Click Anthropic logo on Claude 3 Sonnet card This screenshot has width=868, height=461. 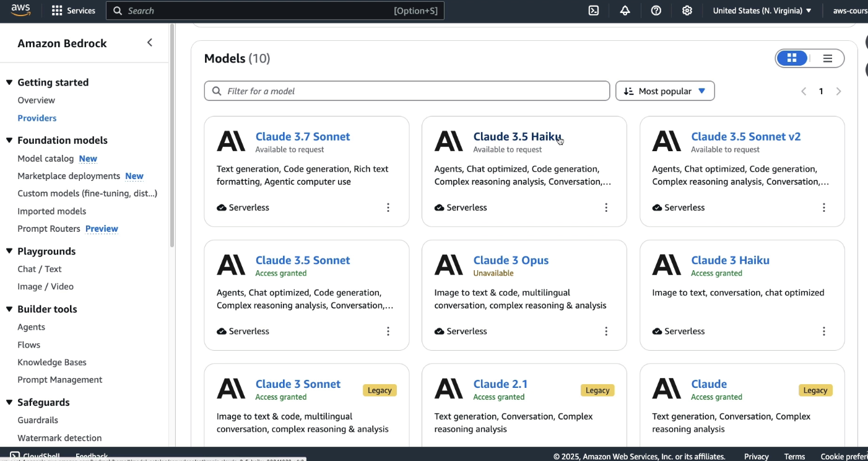231,389
